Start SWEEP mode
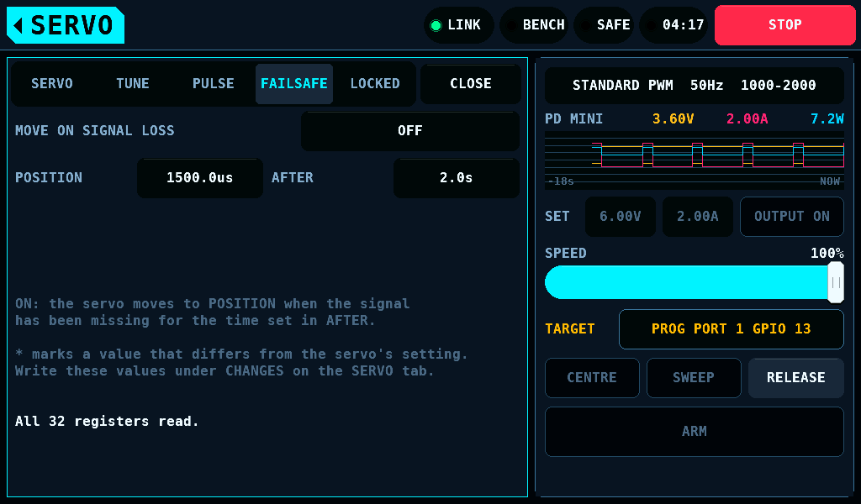Viewport: 861px width, 504px height. pyautogui.click(x=694, y=378)
